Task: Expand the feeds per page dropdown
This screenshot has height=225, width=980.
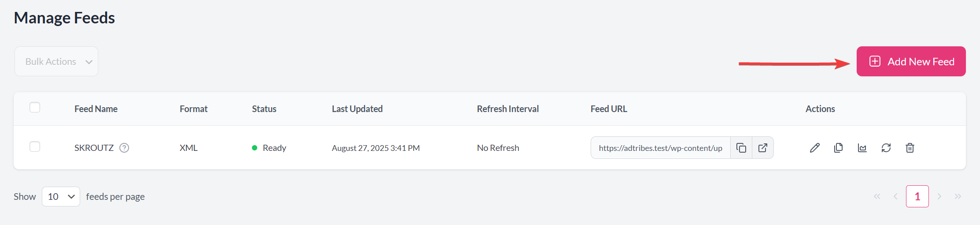Action: point(61,196)
